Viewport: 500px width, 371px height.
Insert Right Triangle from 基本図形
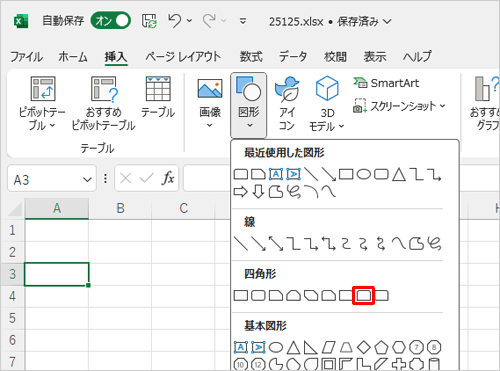coord(311,347)
